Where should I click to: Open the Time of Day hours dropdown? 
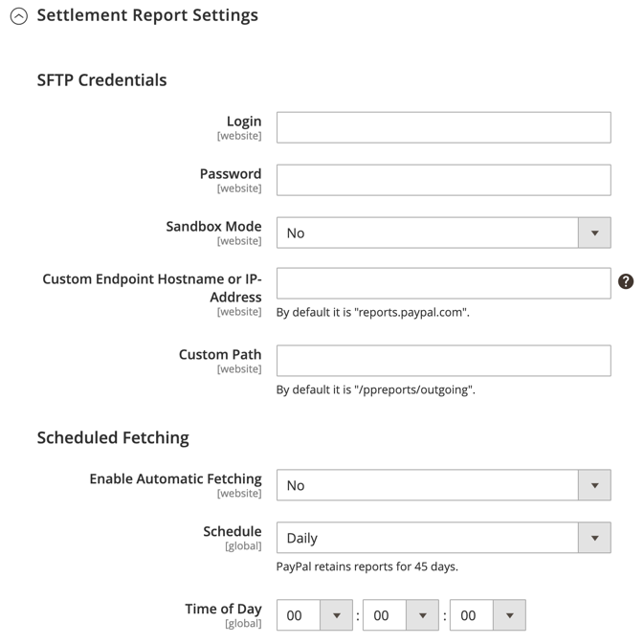pos(315,615)
